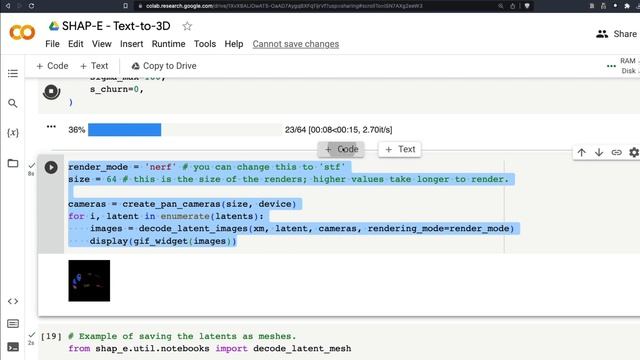Click Cannot save changes link

(296, 44)
